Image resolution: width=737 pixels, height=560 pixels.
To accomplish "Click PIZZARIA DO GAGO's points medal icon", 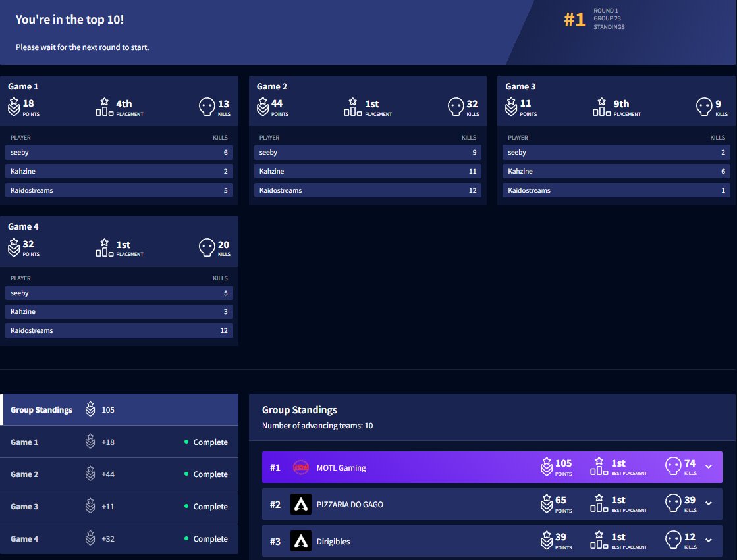I will click(x=546, y=503).
